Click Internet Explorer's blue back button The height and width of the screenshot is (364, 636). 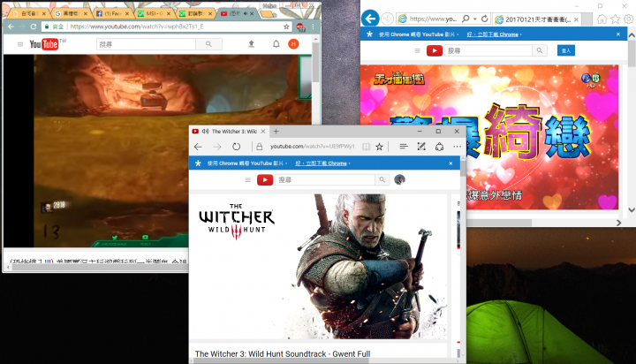(x=370, y=19)
